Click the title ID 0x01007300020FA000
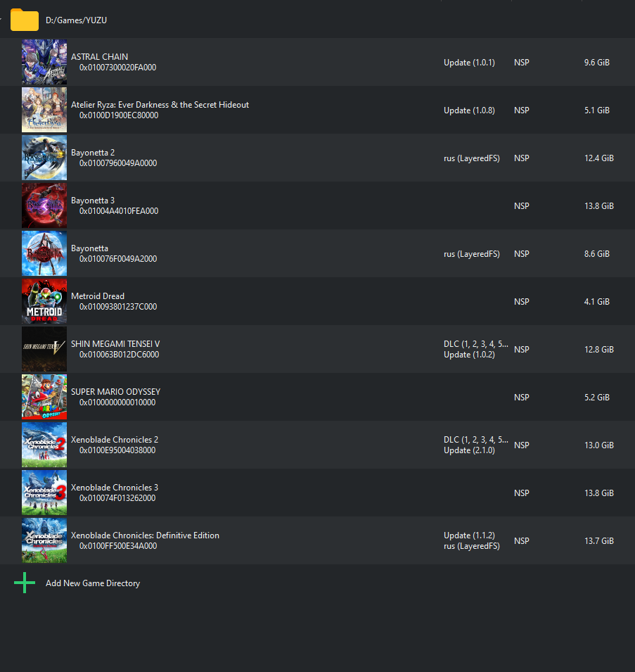This screenshot has width=635, height=672. coord(117,68)
